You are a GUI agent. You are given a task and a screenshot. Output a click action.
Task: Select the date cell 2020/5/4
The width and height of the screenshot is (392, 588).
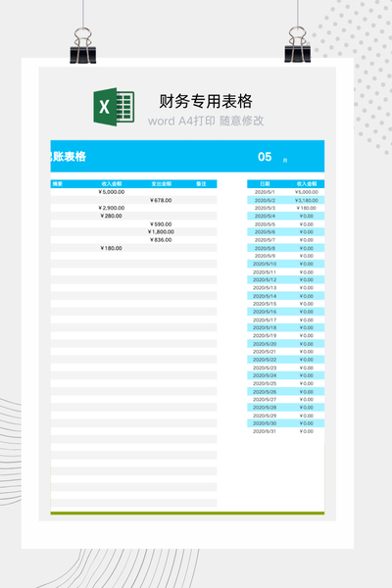click(x=265, y=216)
